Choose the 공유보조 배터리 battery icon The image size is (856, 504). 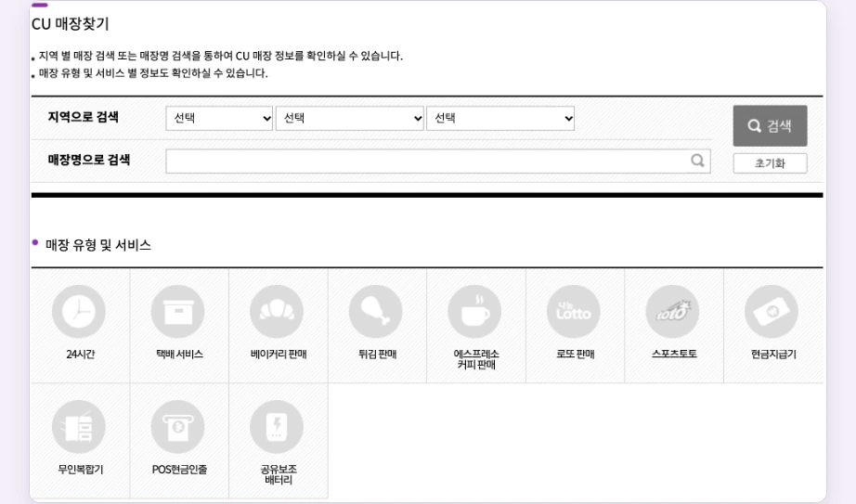click(x=277, y=427)
